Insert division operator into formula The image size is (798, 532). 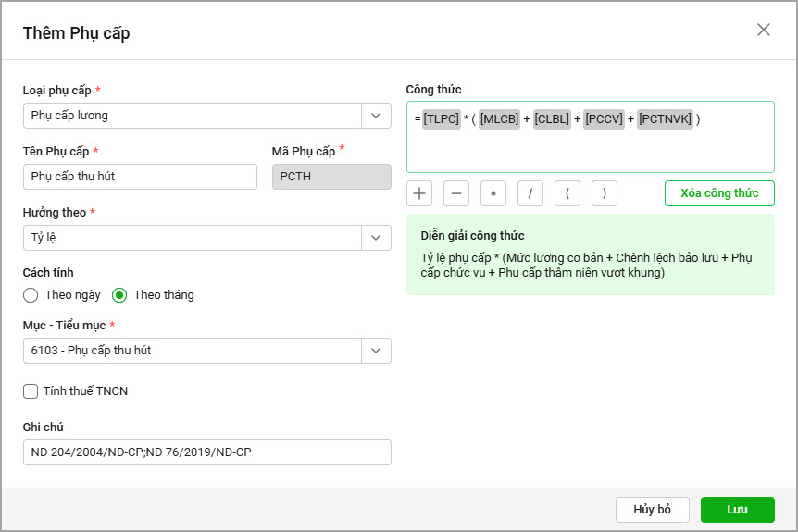530,193
